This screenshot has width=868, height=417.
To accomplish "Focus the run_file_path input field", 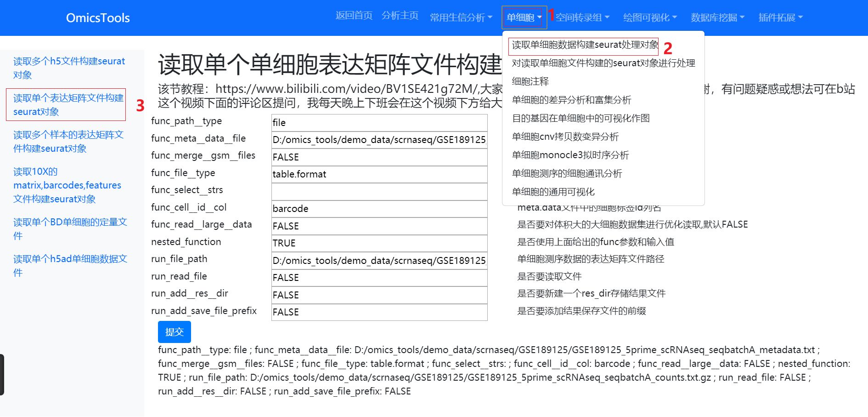I will point(379,261).
